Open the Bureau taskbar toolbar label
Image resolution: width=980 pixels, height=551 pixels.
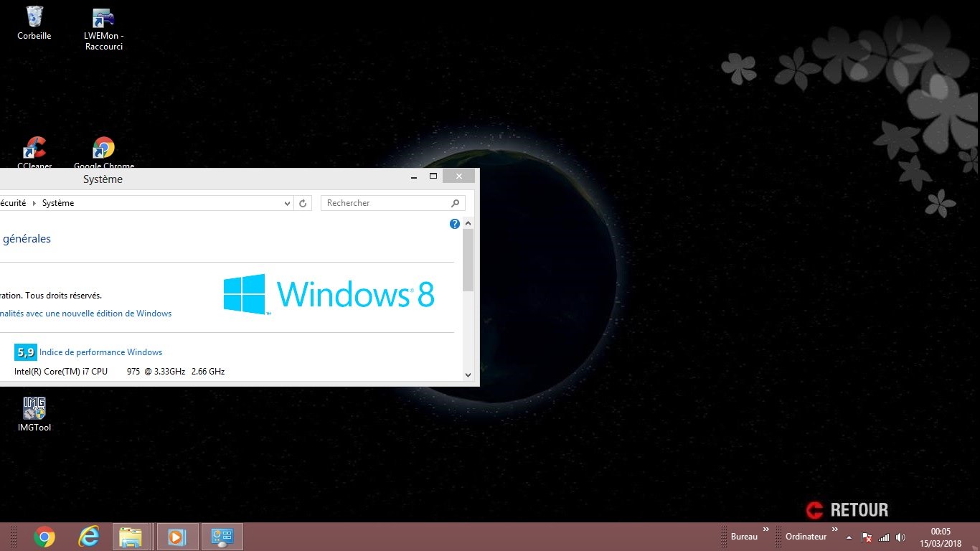pos(744,537)
